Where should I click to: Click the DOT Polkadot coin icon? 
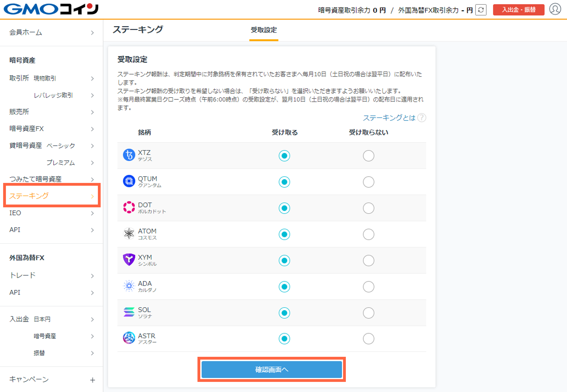coord(129,207)
